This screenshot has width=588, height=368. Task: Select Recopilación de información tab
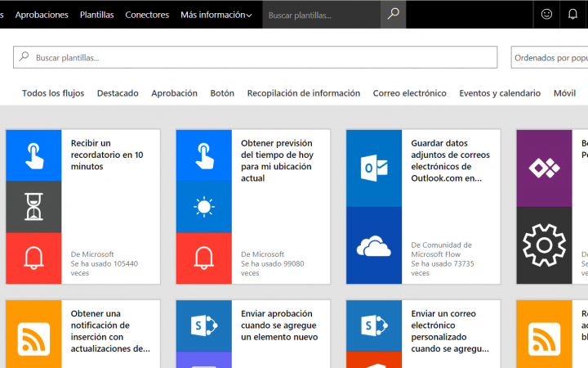click(x=303, y=93)
